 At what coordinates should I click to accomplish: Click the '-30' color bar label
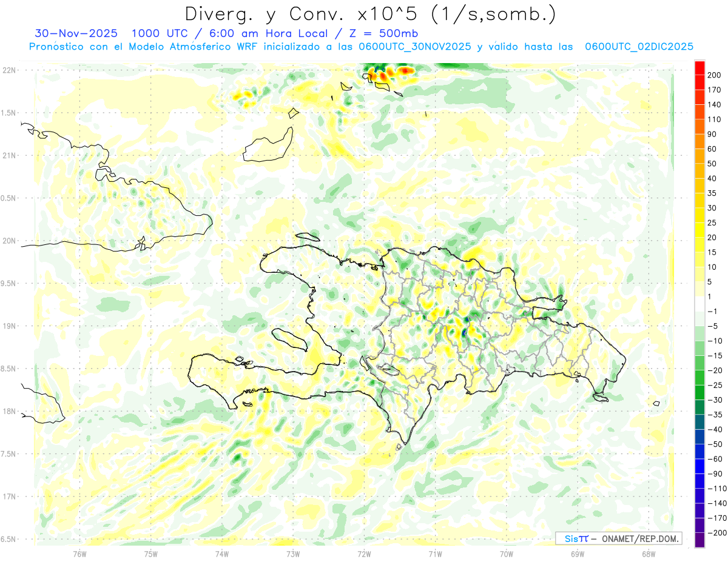pyautogui.click(x=716, y=400)
